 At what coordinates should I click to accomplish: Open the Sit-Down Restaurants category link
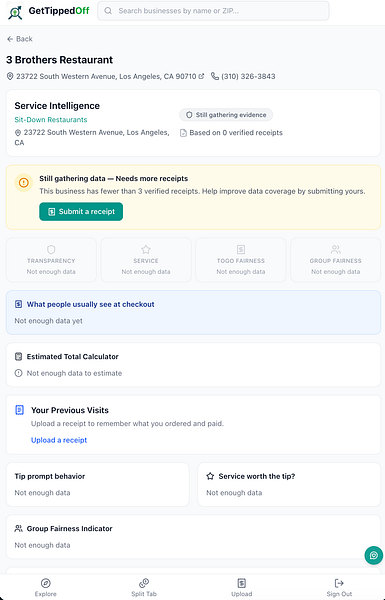(x=51, y=119)
